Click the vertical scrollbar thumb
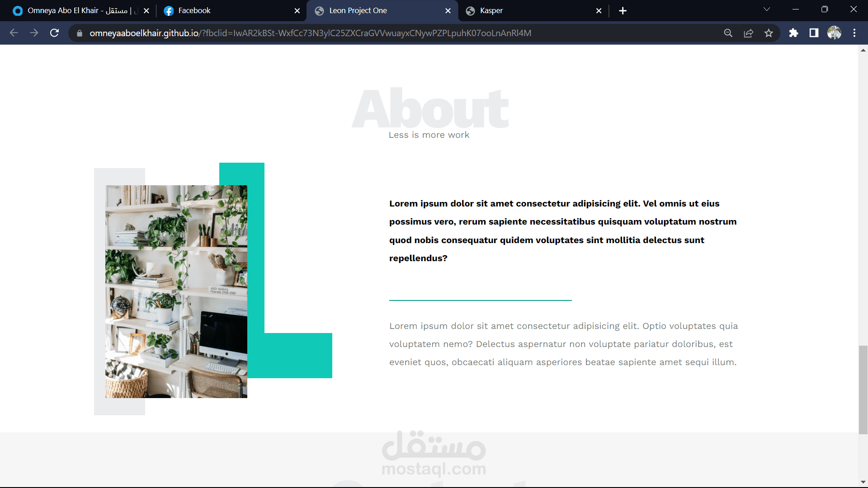Image resolution: width=868 pixels, height=488 pixels. (x=863, y=389)
